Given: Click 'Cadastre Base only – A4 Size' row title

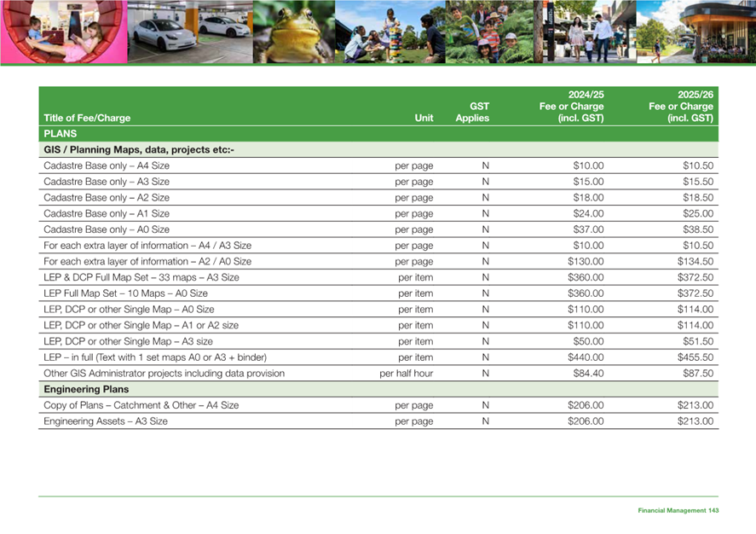Looking at the screenshot, I should point(107,165).
